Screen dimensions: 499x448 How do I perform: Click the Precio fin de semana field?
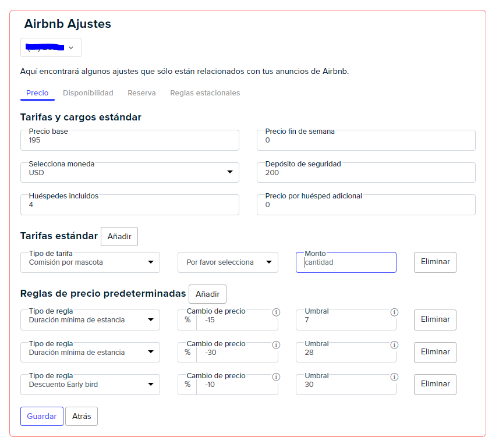pos(366,140)
